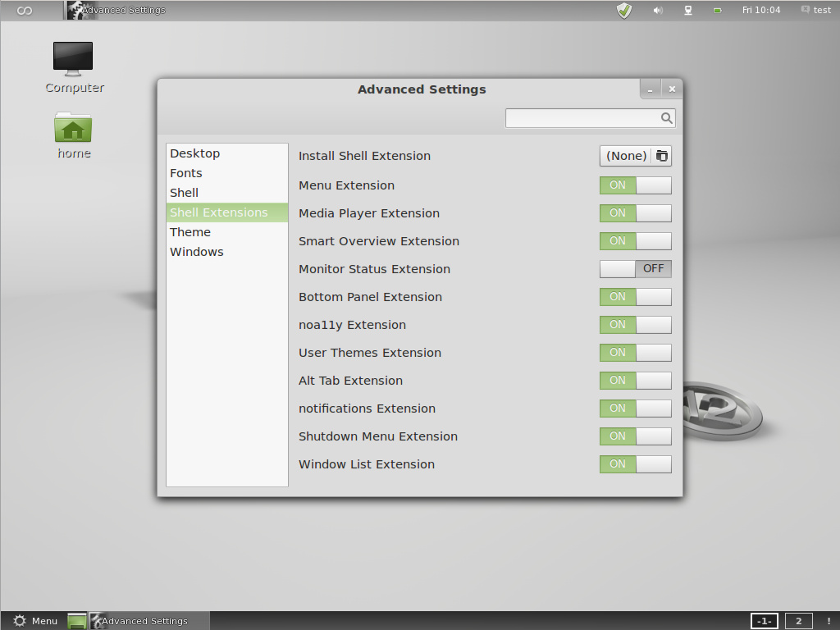
Task: Toggle the Bottom Panel Extension switch
Action: pyautogui.click(x=636, y=297)
